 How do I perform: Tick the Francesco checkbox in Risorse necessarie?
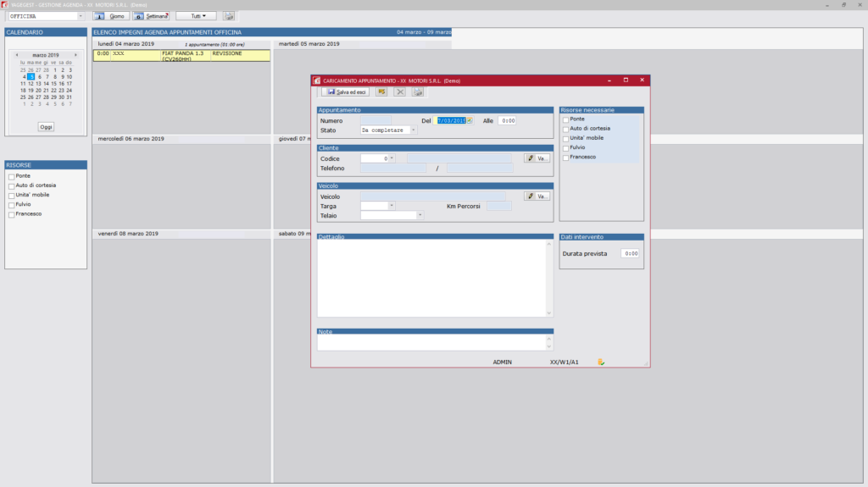[x=566, y=158]
